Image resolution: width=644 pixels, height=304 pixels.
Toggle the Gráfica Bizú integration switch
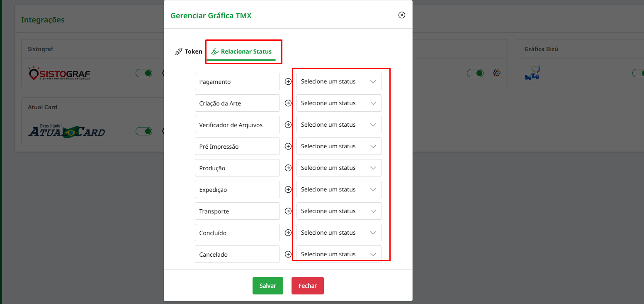pyautogui.click(x=638, y=73)
